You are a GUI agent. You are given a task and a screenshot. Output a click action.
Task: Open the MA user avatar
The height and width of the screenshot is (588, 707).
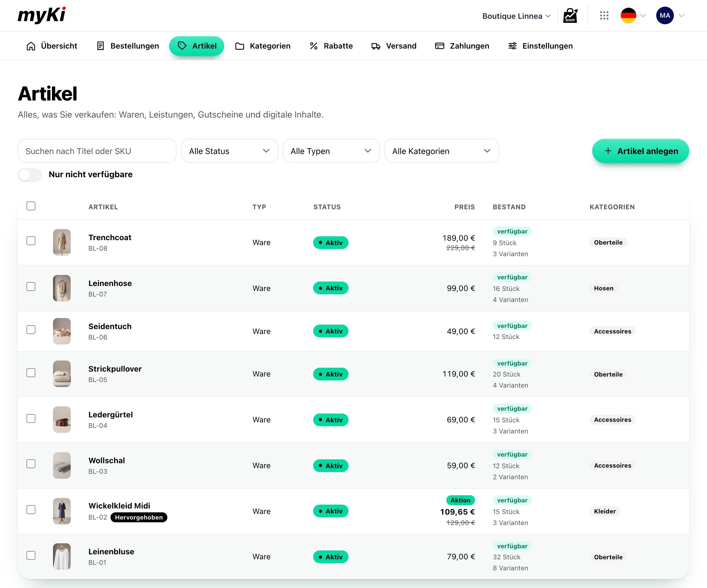point(664,15)
